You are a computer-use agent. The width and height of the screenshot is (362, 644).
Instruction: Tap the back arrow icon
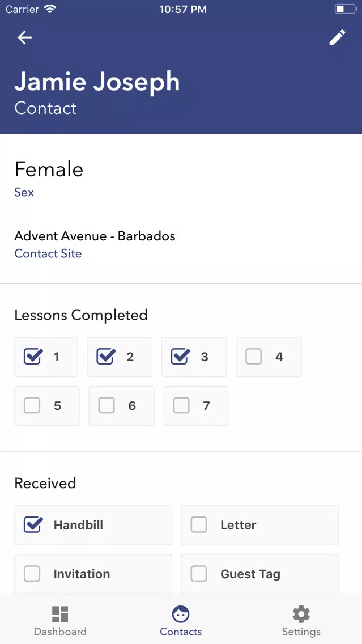pyautogui.click(x=24, y=37)
